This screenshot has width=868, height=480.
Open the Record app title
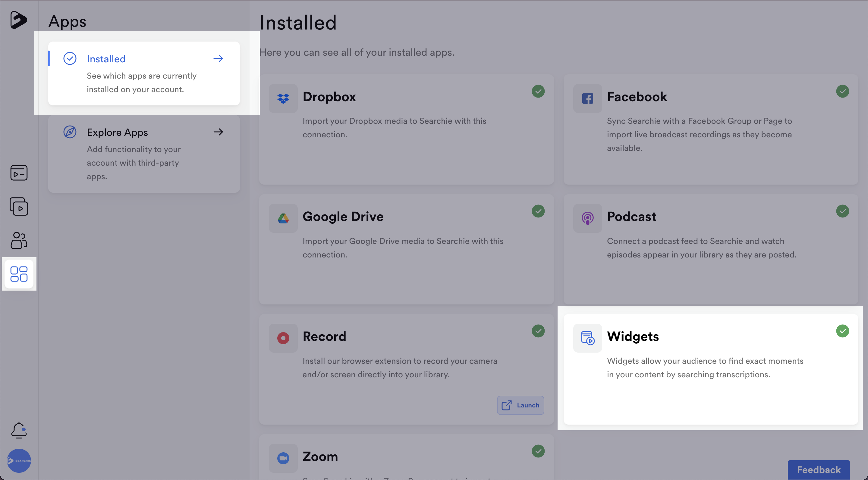[324, 336]
